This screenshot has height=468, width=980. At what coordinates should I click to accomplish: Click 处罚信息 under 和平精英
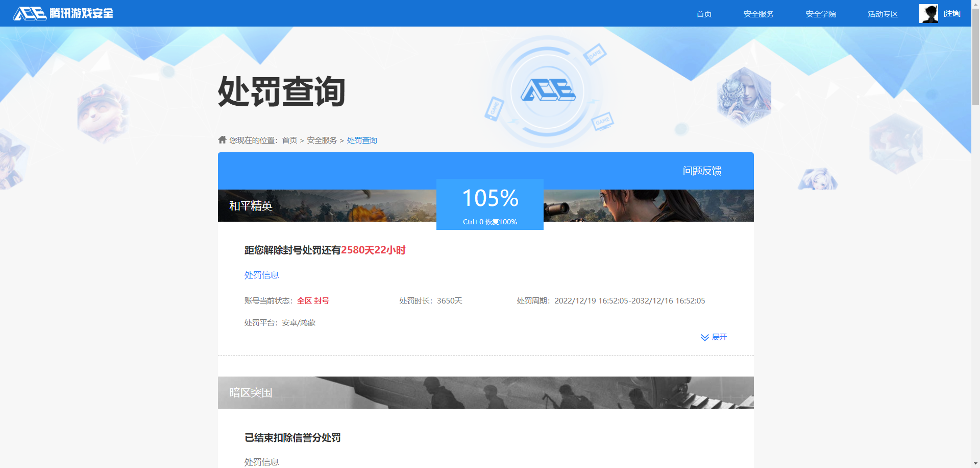click(261, 275)
